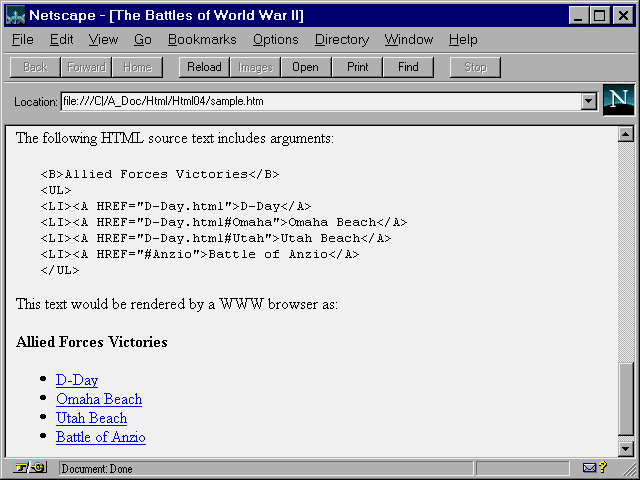Click inside the Location URL field
Image resolution: width=640 pixels, height=480 pixels.
click(x=320, y=101)
